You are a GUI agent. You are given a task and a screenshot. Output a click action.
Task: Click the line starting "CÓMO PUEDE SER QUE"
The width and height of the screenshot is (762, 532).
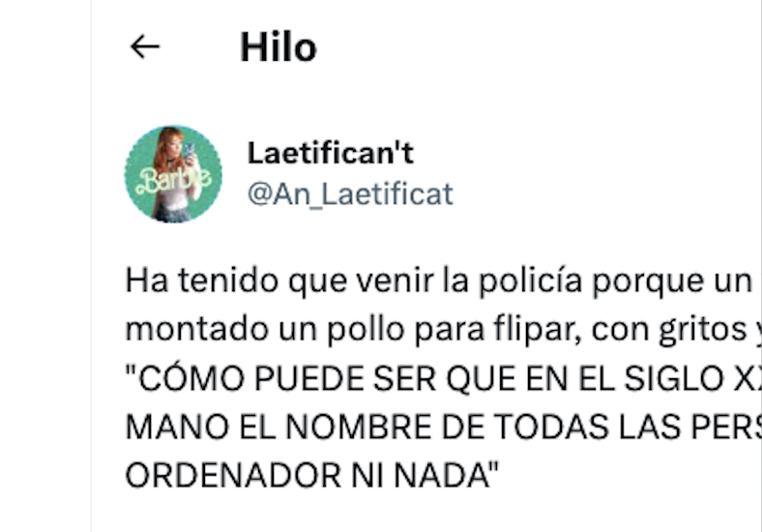click(x=443, y=378)
